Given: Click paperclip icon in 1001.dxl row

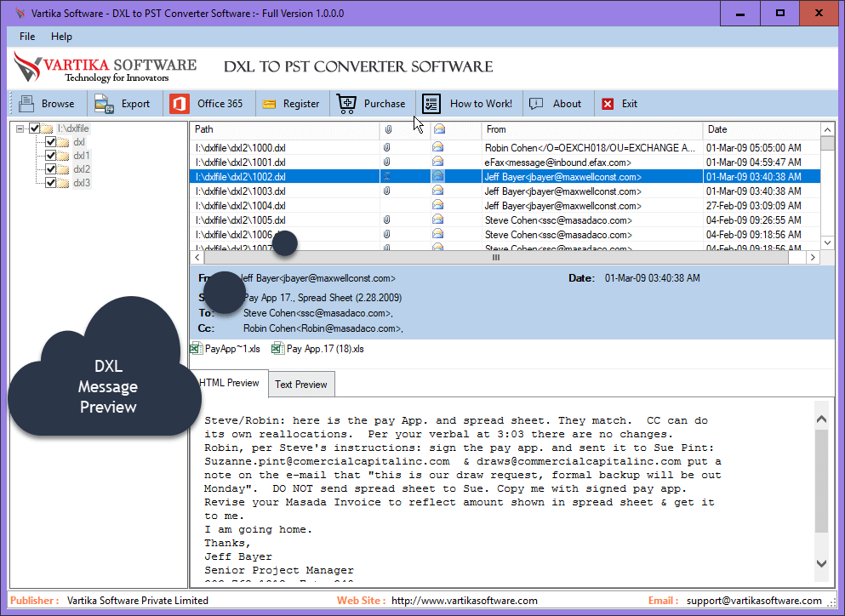Looking at the screenshot, I should (386, 162).
